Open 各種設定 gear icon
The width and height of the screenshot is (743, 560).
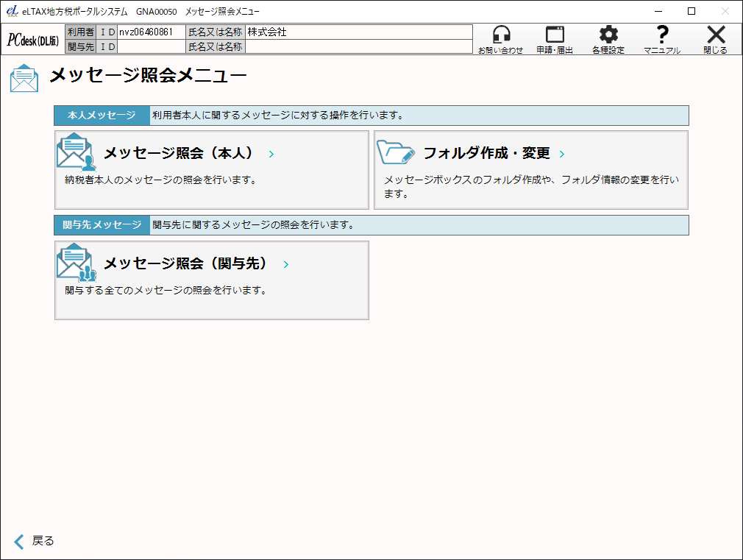click(x=608, y=35)
